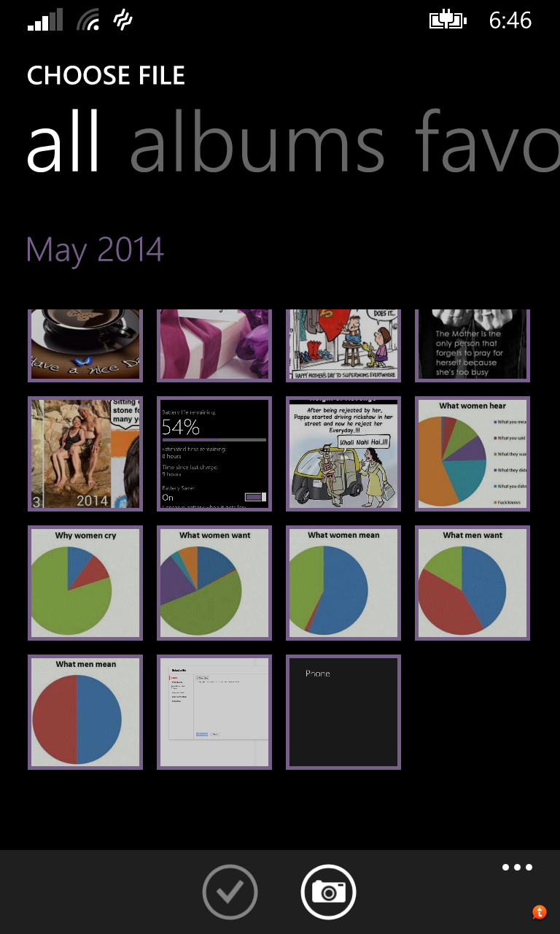Tap the CHOOSE FILE title
560x934 pixels.
click(x=106, y=75)
